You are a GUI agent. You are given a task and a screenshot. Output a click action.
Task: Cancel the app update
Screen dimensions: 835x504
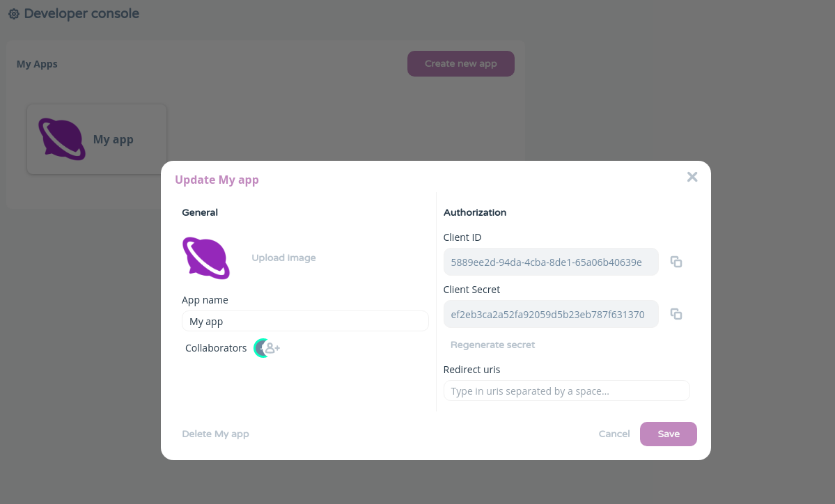click(x=614, y=434)
